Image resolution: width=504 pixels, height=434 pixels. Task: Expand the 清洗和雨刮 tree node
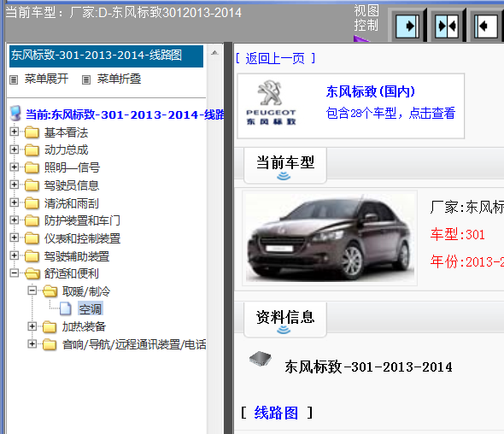(x=15, y=202)
